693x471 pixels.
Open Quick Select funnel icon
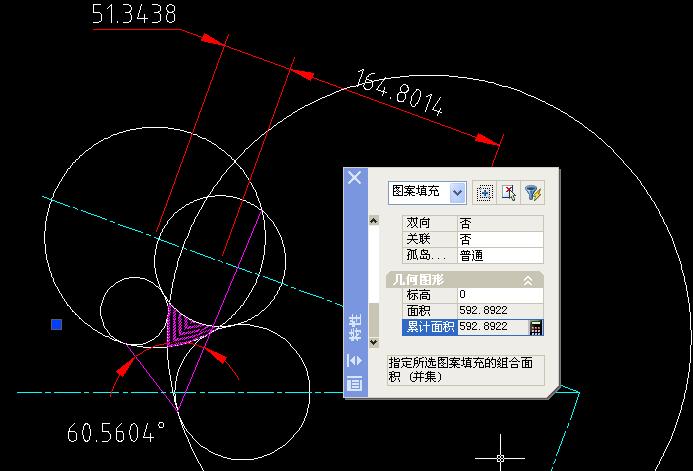pyautogui.click(x=533, y=193)
